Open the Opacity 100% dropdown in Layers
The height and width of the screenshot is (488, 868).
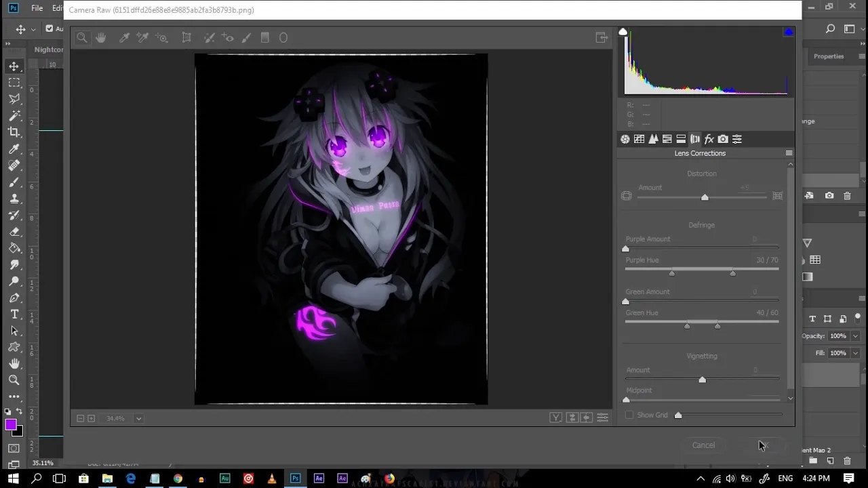tap(855, 336)
